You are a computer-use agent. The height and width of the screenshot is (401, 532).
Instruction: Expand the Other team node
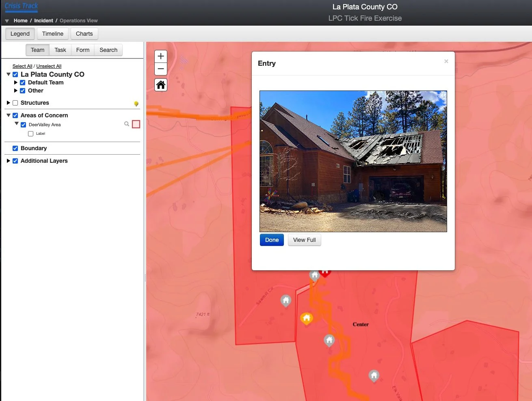[16, 91]
